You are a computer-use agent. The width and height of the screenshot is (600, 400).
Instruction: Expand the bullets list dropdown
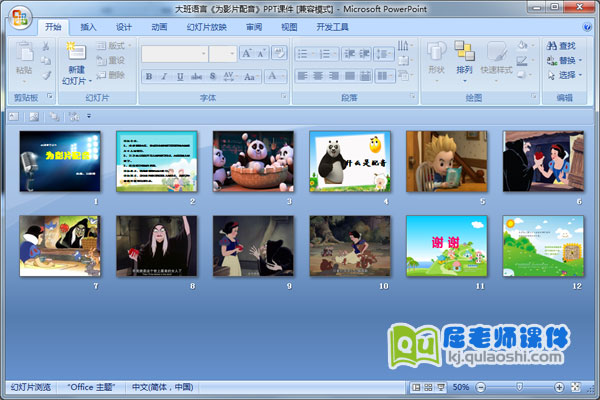point(313,54)
